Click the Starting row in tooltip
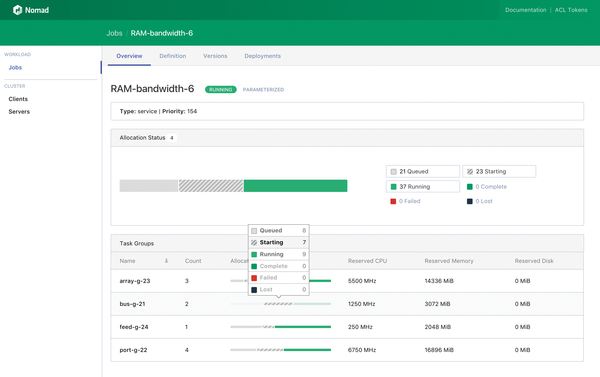This screenshot has height=377, width=600. click(279, 242)
